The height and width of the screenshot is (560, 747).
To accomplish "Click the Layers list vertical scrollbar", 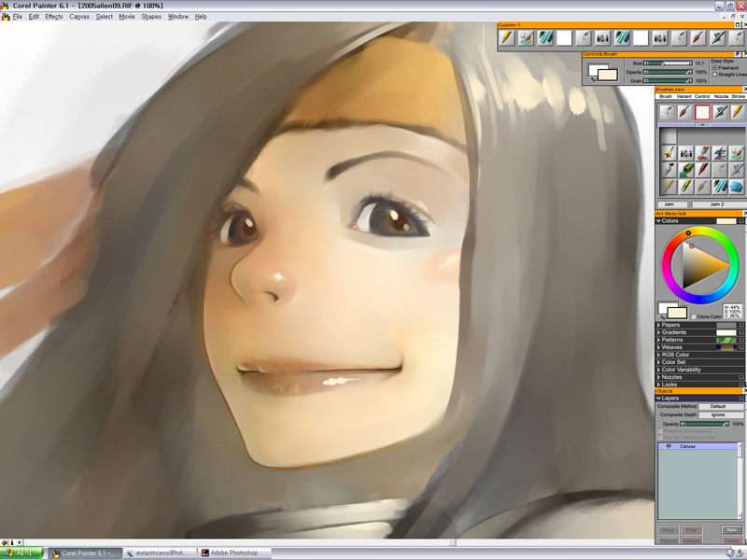I will point(740,481).
